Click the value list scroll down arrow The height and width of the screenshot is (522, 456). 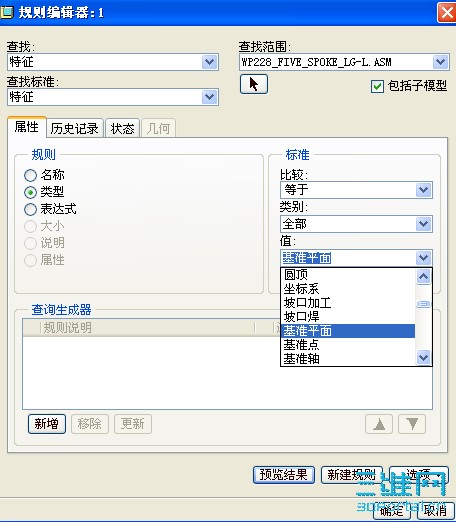pos(423,358)
